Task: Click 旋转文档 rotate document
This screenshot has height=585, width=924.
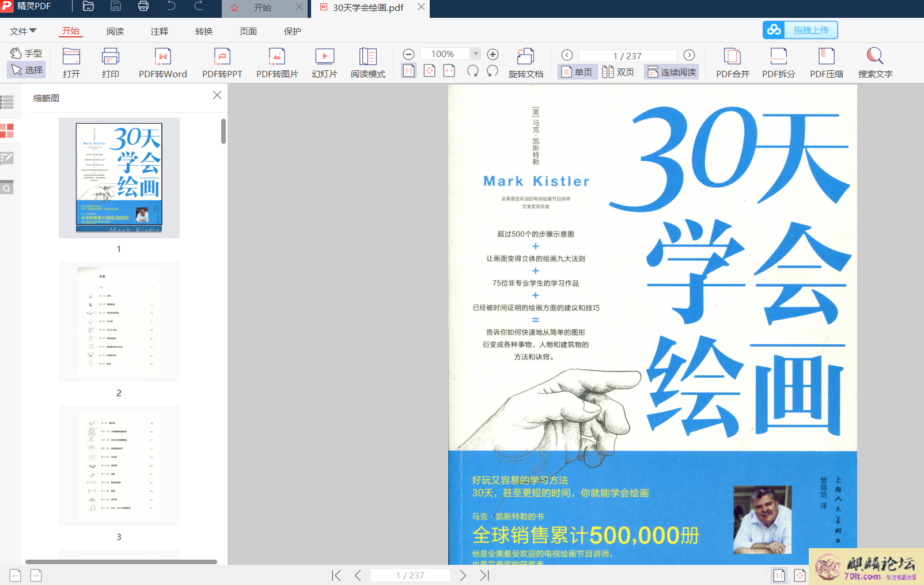Action: [525, 63]
